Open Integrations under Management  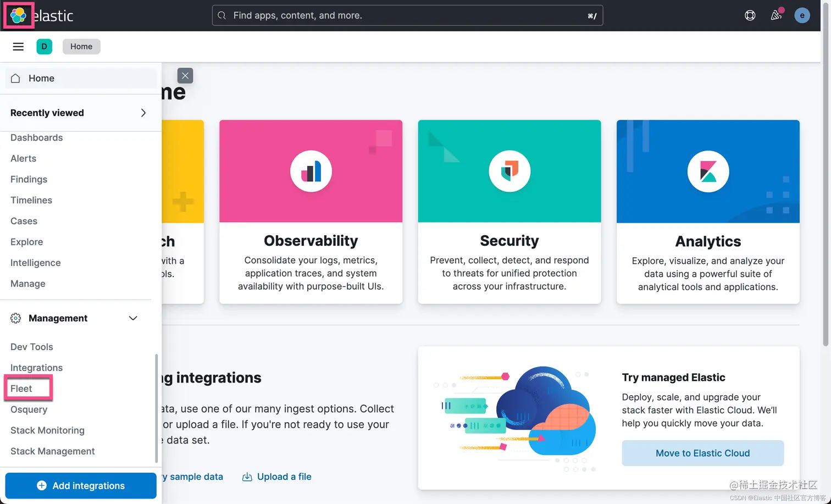coord(36,368)
